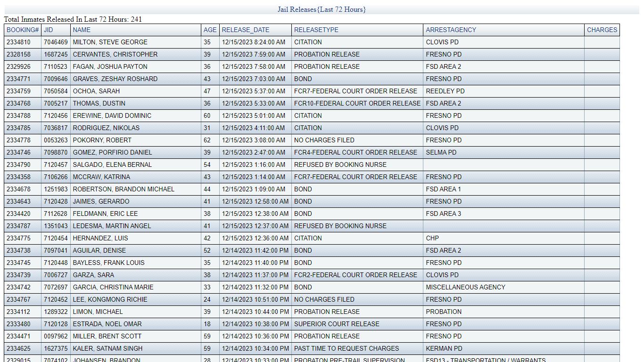Screen dimensions: 644x362
Task: Select name MILLER, BRENT SCOTT
Action: point(107,336)
